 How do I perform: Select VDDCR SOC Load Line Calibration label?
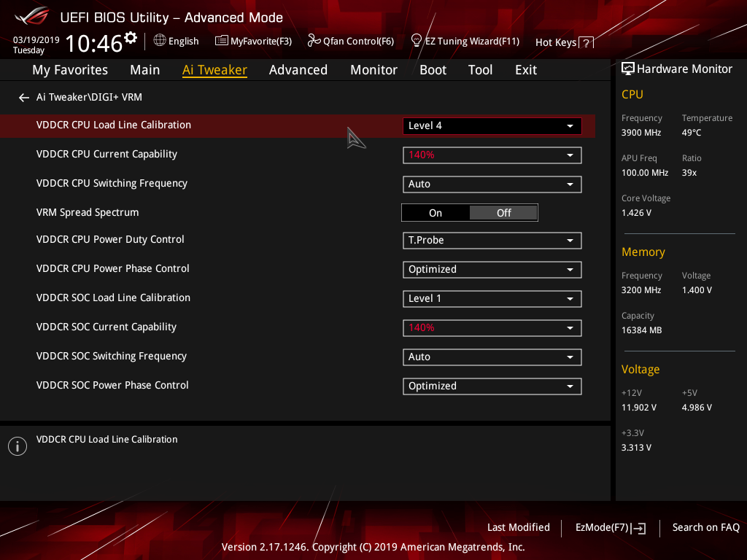tap(113, 297)
